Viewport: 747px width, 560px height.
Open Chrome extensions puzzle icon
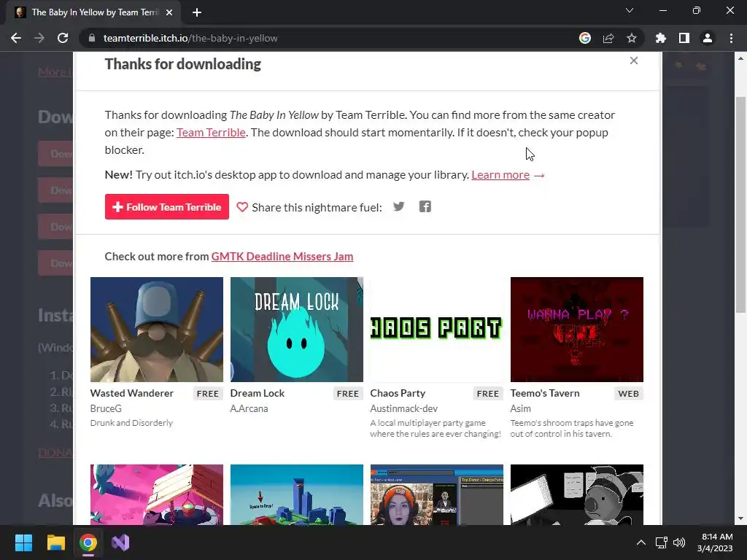coord(661,38)
